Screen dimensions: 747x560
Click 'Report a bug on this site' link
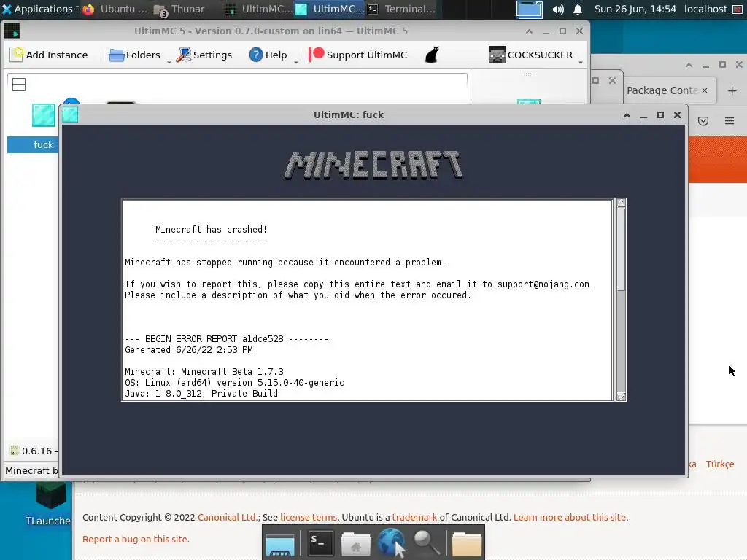coord(135,539)
